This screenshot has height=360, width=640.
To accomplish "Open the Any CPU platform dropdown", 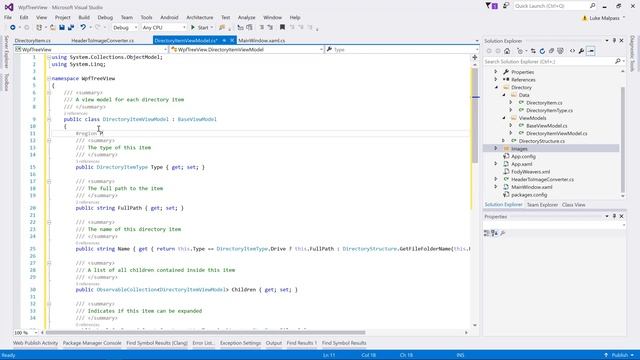I will (164, 27).
